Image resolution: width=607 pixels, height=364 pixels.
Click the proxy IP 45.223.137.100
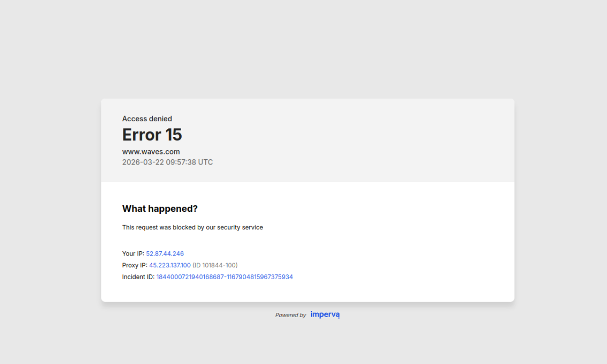click(170, 265)
